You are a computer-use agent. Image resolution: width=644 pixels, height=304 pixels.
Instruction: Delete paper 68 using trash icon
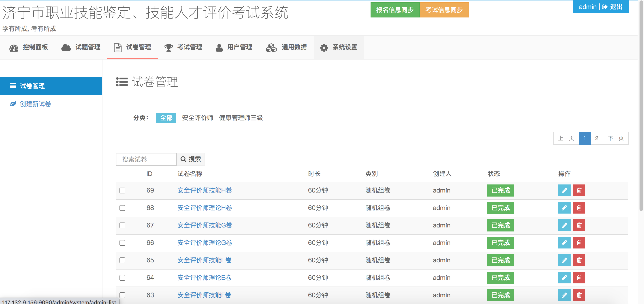click(579, 208)
